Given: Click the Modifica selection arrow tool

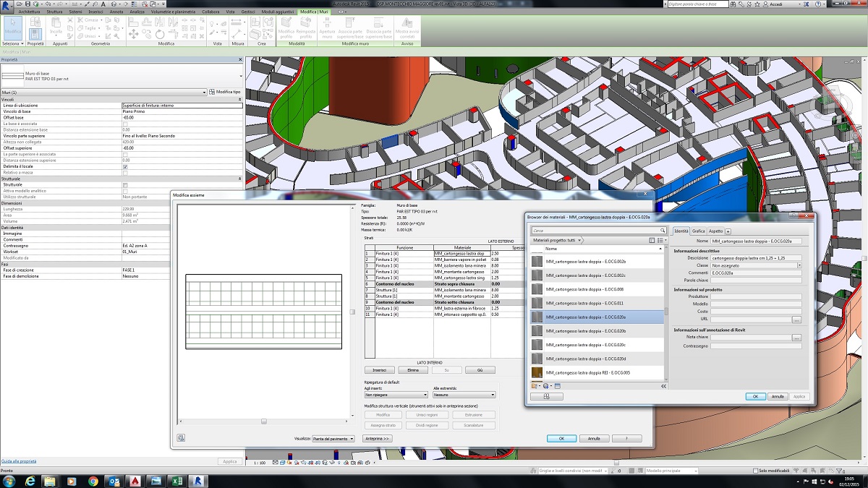Looking at the screenshot, I should click(x=12, y=30).
